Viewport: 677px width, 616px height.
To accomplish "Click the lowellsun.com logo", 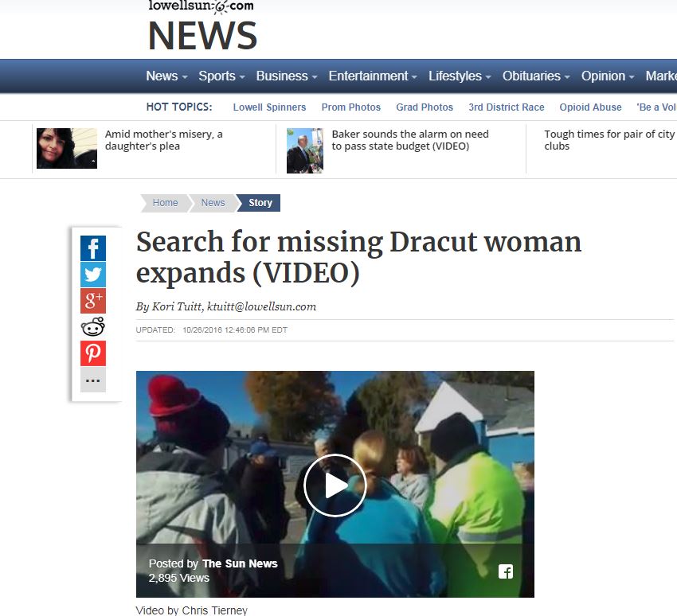I will [x=202, y=6].
